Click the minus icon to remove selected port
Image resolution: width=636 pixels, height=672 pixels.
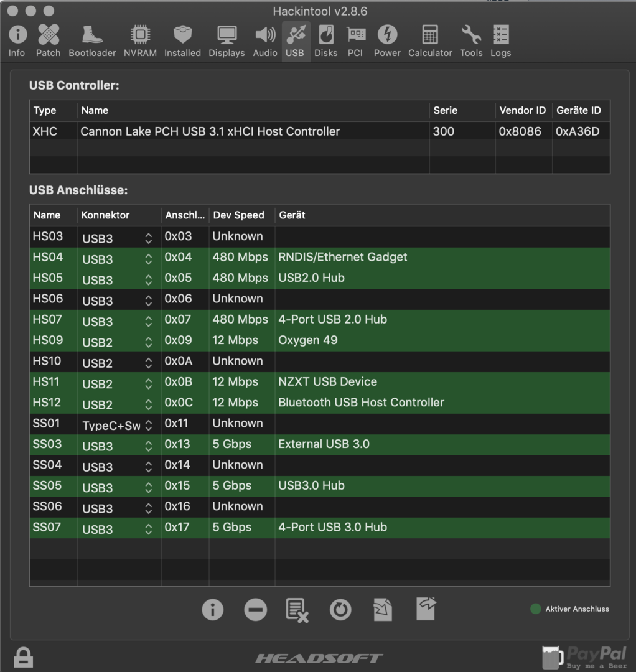[x=255, y=610]
